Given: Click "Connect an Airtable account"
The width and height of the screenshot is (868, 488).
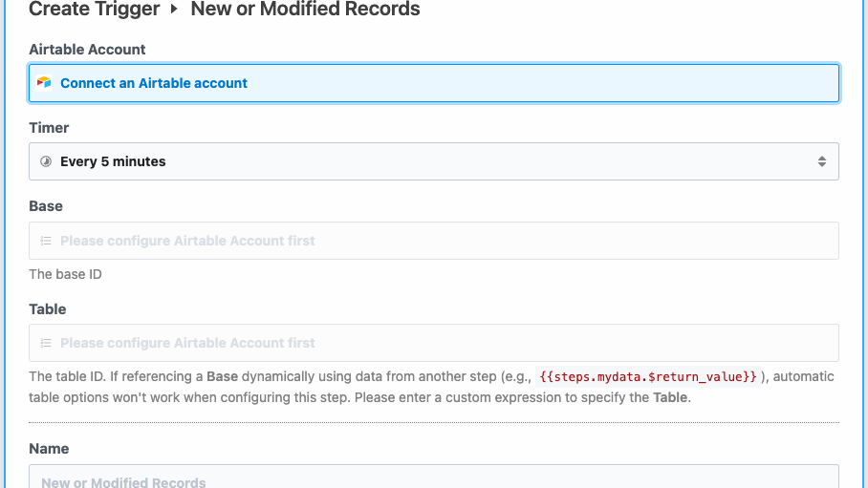Looking at the screenshot, I should pos(154,83).
